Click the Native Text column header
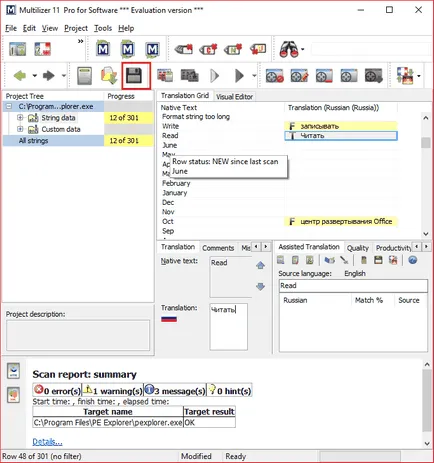This screenshot has width=434, height=463. [220, 108]
